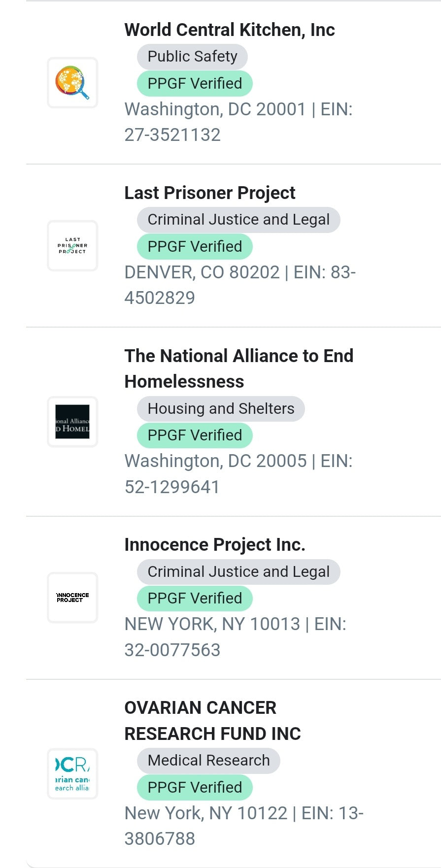Viewport: 441px width, 868px height.
Task: Select Innocence Project's Criminal Justice and Legal tag
Action: coord(238,572)
